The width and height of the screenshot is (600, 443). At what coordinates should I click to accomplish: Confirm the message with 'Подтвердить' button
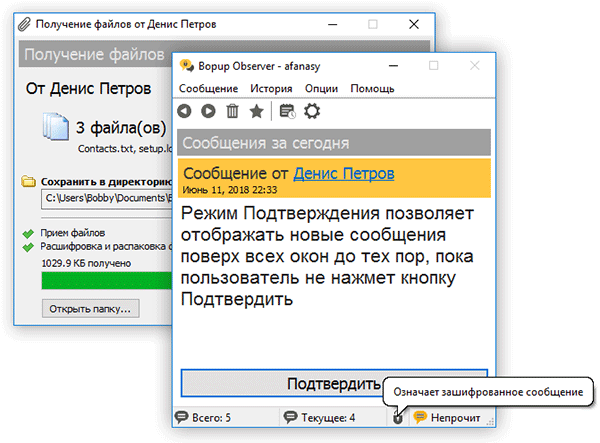click(334, 383)
